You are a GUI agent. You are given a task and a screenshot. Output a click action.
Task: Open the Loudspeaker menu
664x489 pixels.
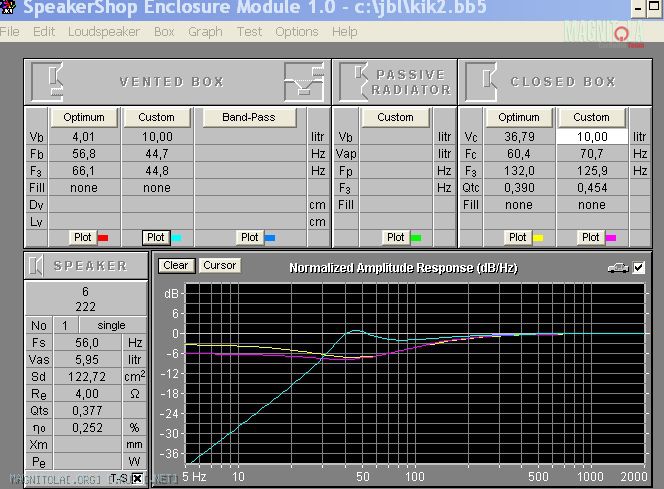point(104,32)
